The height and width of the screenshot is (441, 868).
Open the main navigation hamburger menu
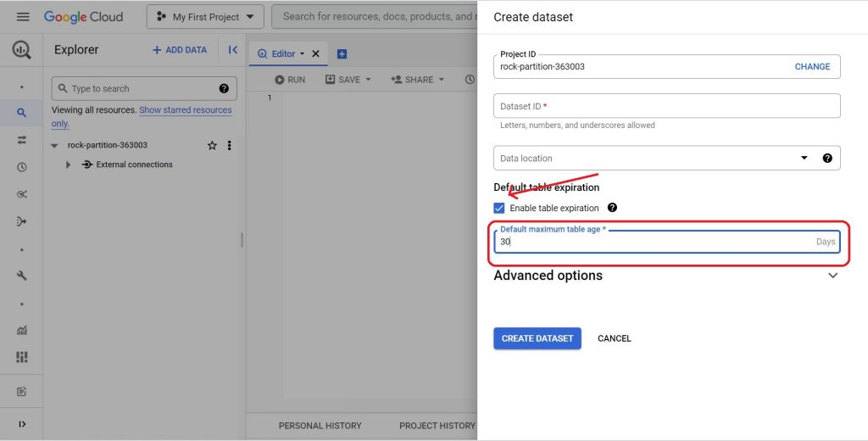coord(23,17)
